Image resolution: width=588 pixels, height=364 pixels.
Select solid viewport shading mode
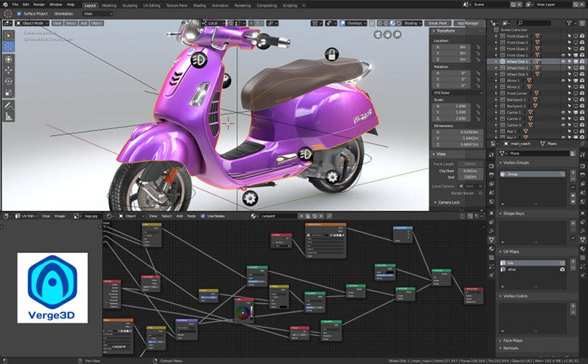click(386, 23)
